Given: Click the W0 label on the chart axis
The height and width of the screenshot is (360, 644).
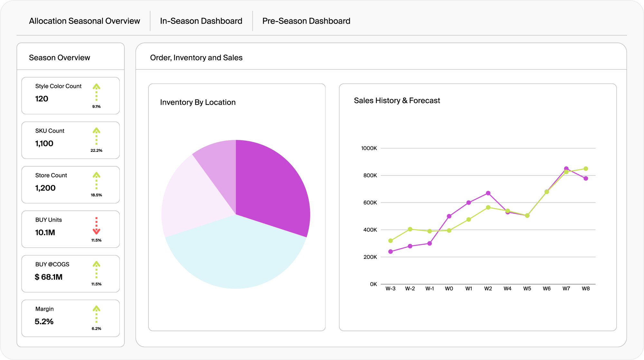Looking at the screenshot, I should [x=450, y=288].
